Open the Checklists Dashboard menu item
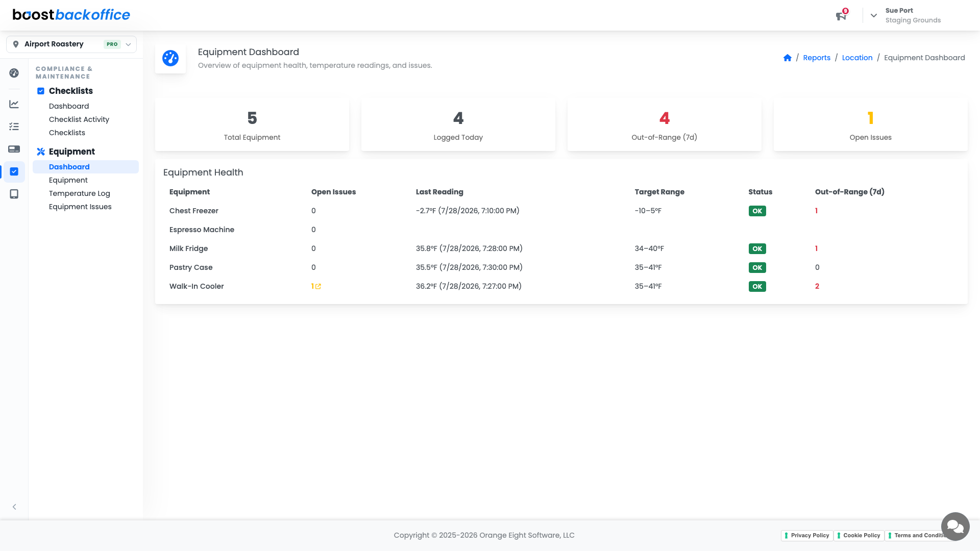980x551 pixels. [x=69, y=106]
